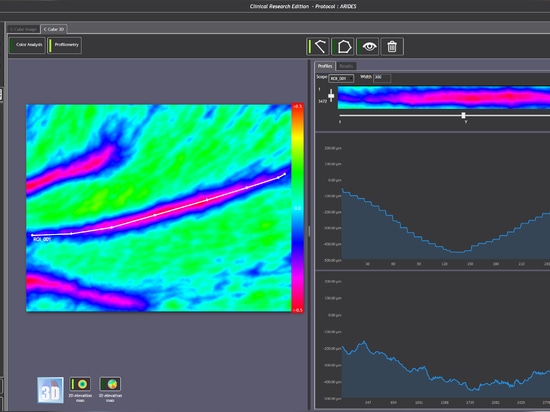Toggle the Color Analysis mode
Viewport: 550px width, 412px height.
point(27,45)
